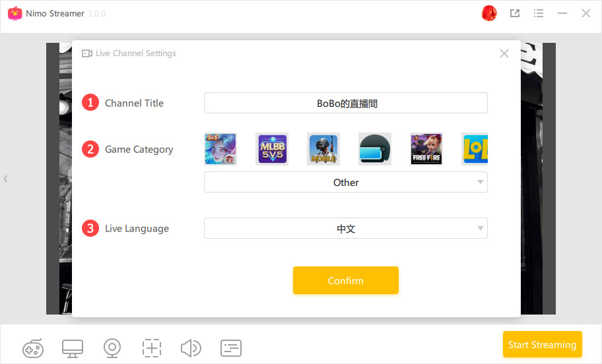Choose the Free Fire game category
The image size is (602, 364).
coord(426,149)
